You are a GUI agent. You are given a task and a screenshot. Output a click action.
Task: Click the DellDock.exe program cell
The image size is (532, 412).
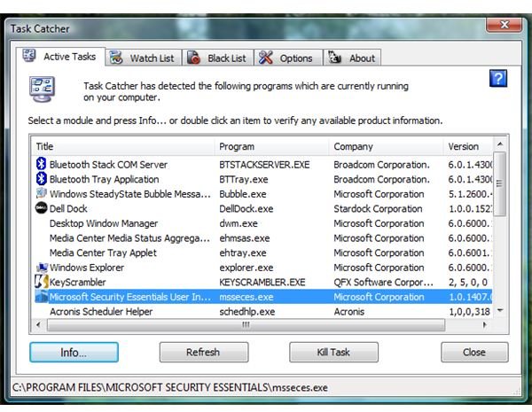click(246, 208)
